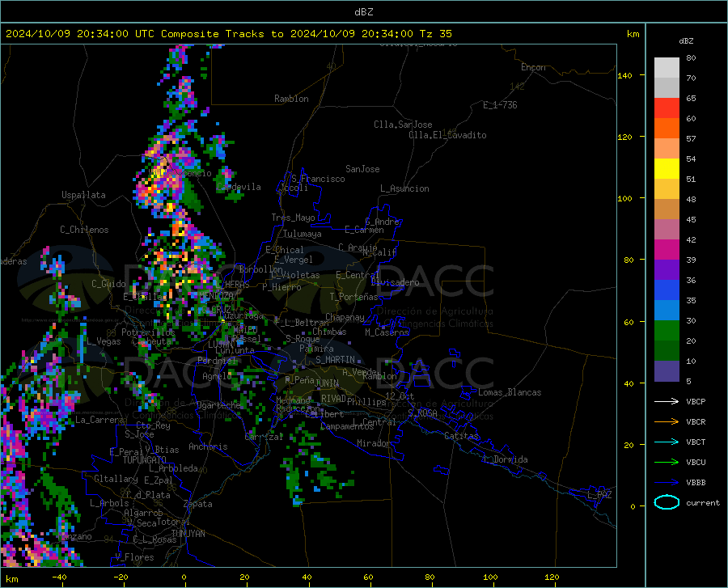
Task: Click the TUPUNGATO label on map
Action: 145,460
